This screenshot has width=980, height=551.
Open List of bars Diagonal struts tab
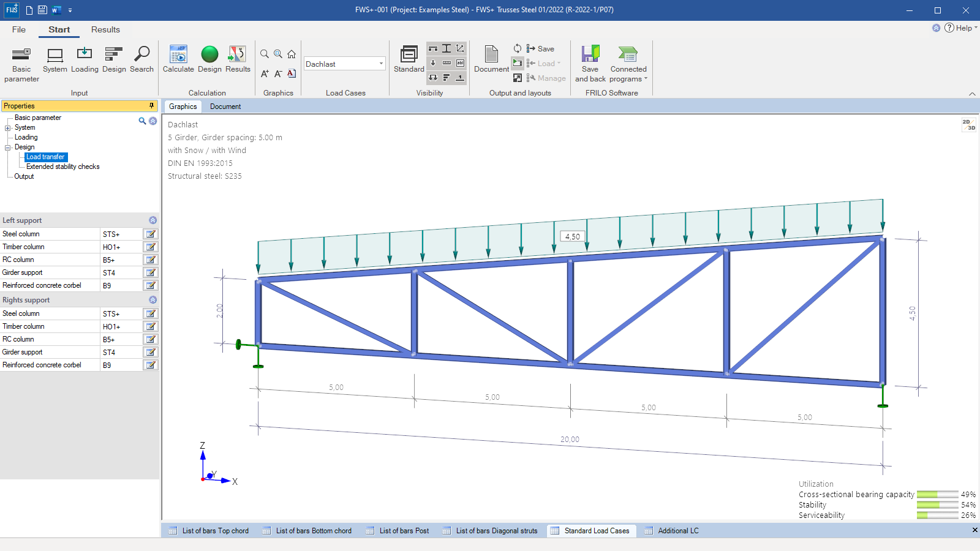coord(490,531)
